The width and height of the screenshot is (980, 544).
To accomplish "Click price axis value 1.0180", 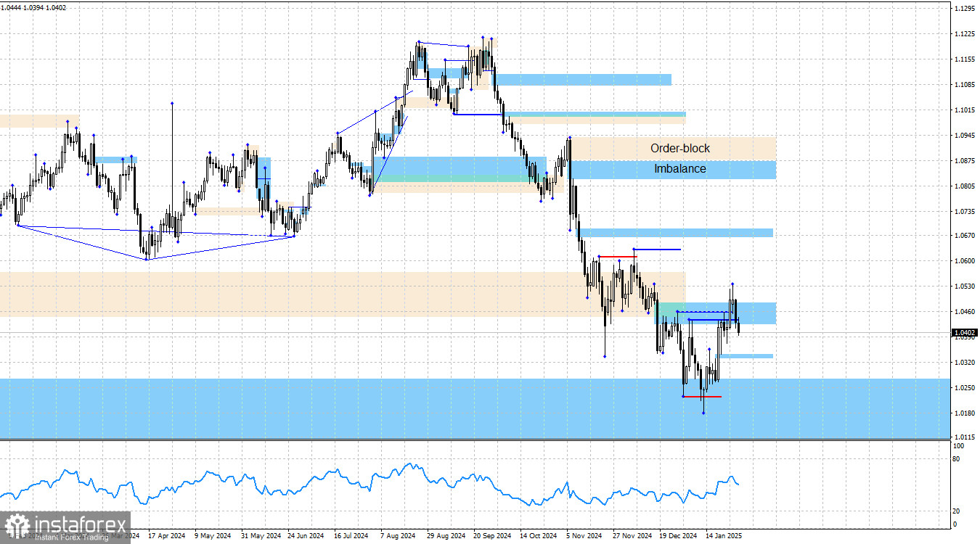I will [x=965, y=413].
